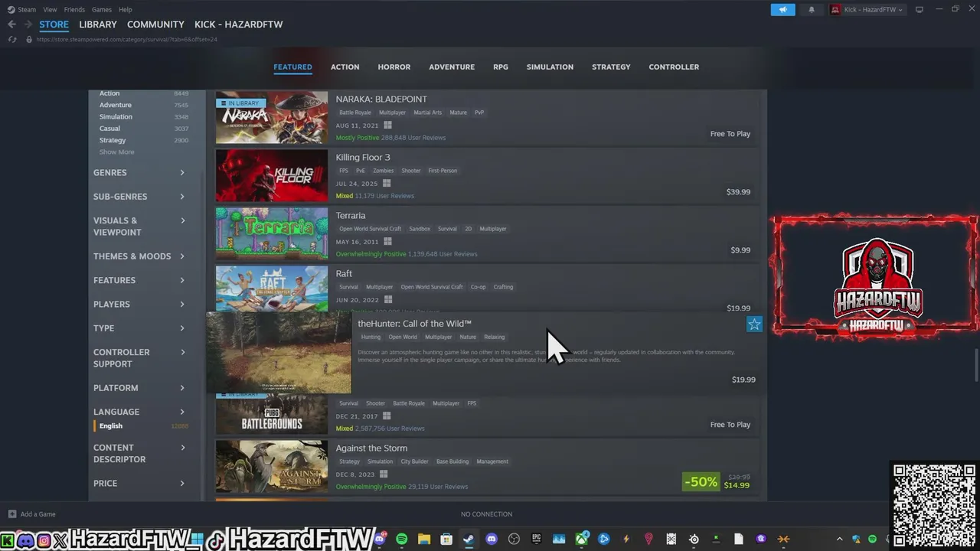Click the Battle Royale tag on NARAKA
The height and width of the screenshot is (551, 980).
point(355,112)
